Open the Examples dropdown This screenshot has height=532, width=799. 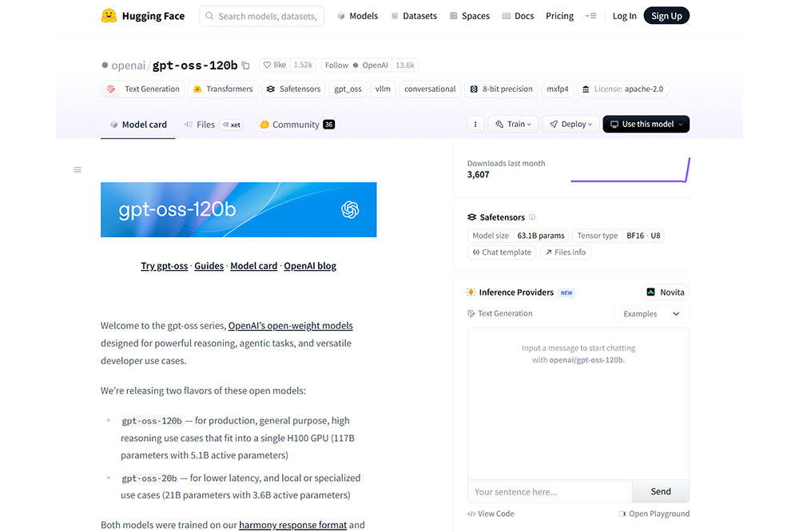[x=651, y=314]
